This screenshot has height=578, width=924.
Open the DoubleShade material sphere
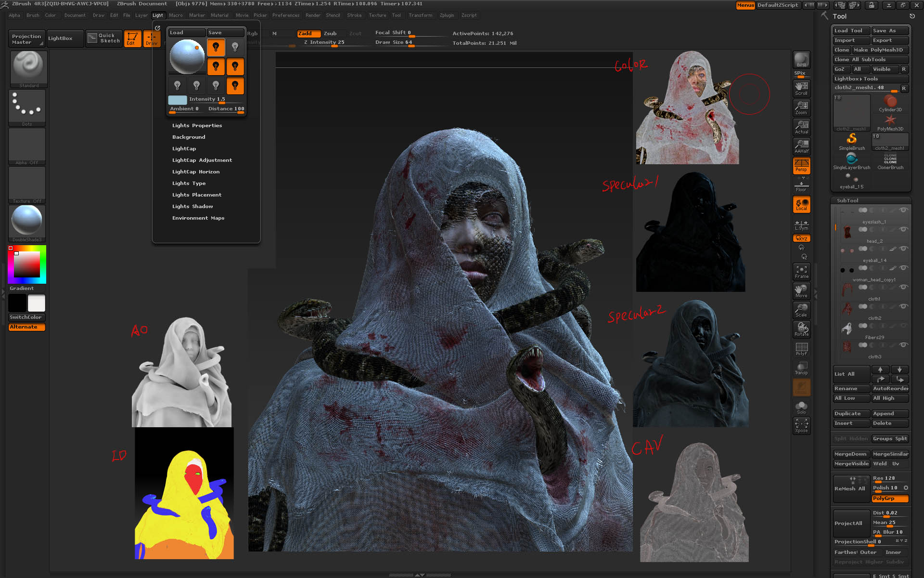pos(27,223)
